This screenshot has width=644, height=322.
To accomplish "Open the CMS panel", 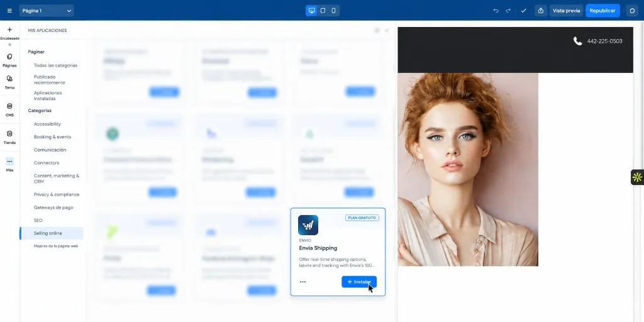I will 10,109.
